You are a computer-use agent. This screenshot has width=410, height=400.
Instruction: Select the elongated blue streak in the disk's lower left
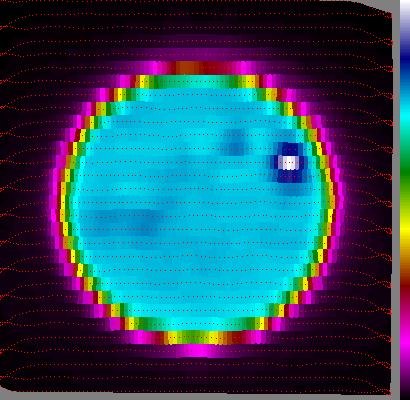tap(127, 220)
